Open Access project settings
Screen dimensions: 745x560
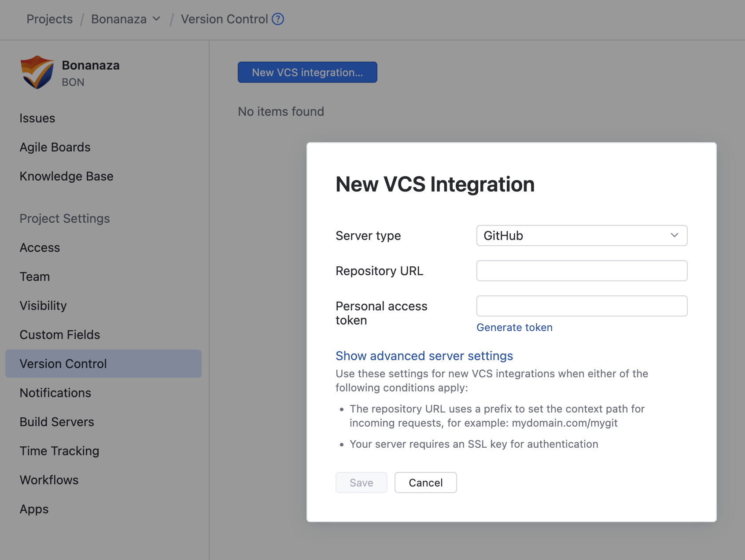40,247
